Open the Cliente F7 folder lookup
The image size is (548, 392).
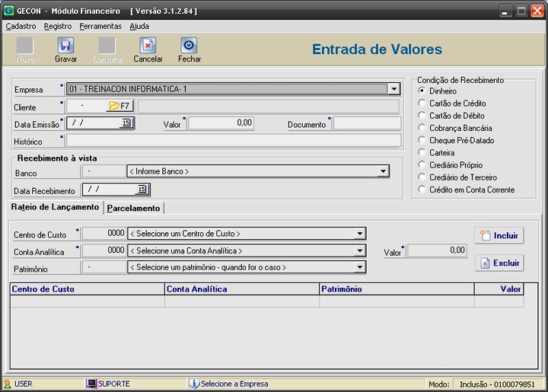click(120, 106)
